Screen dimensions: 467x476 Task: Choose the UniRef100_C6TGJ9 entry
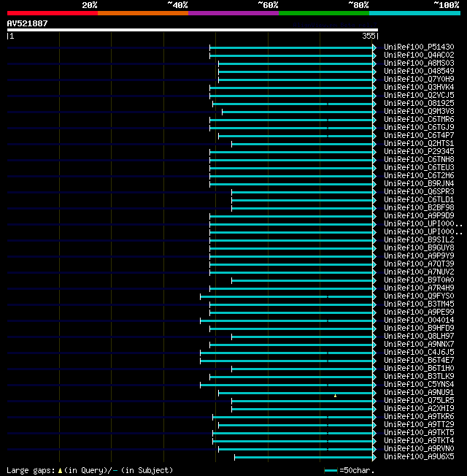tap(419, 127)
